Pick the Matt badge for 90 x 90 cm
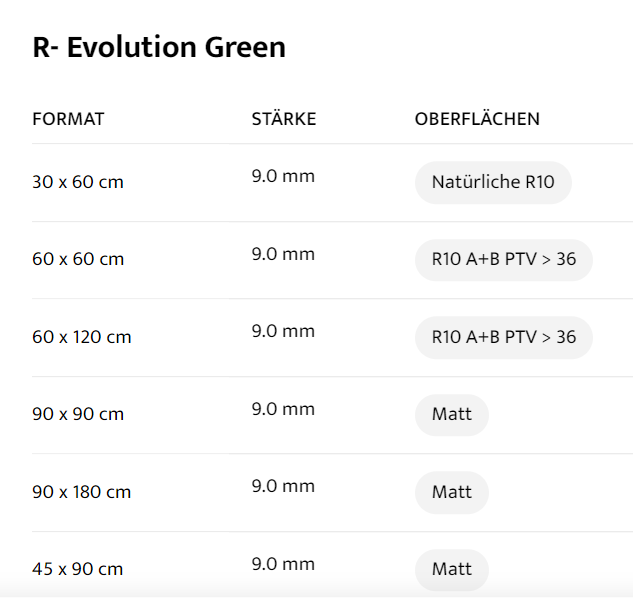The image size is (633, 608). pyautogui.click(x=451, y=414)
